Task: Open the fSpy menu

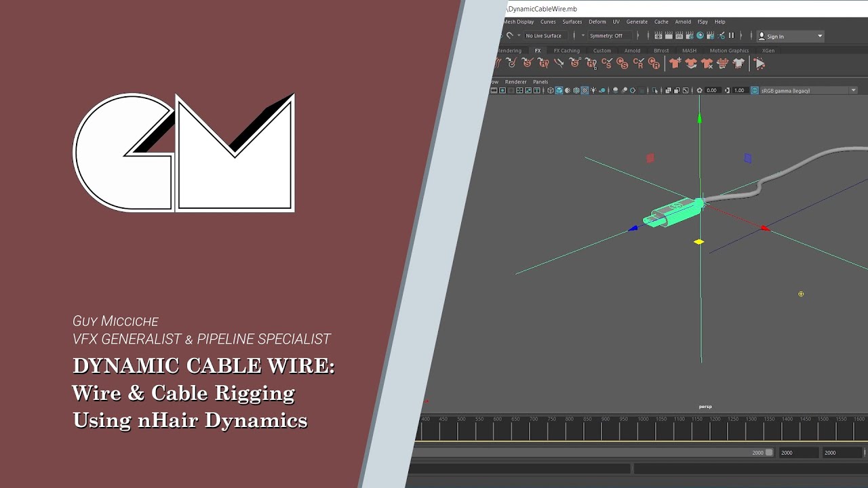Action: [703, 22]
